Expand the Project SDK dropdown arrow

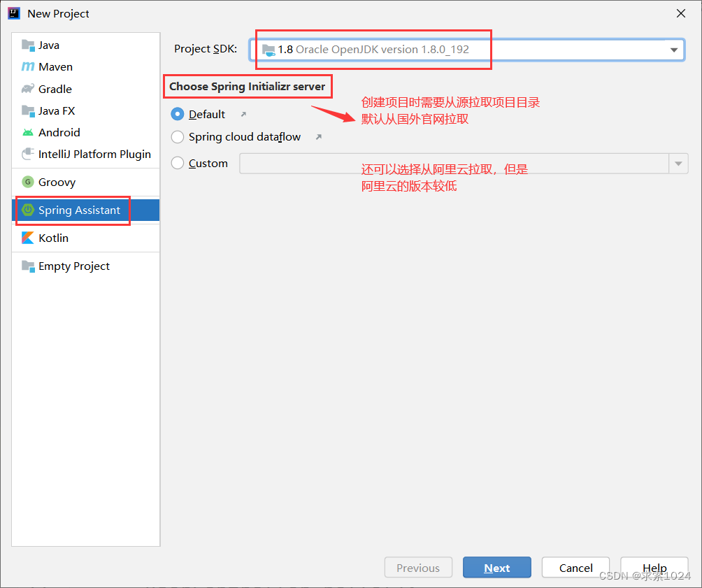click(674, 50)
